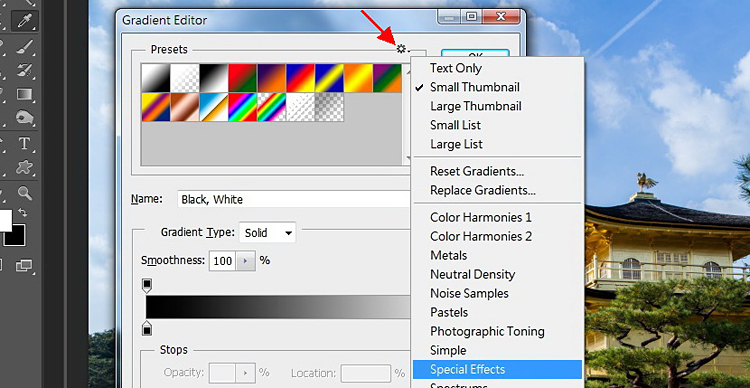Click the gradient Name text field
The width and height of the screenshot is (750, 388).
pos(294,199)
